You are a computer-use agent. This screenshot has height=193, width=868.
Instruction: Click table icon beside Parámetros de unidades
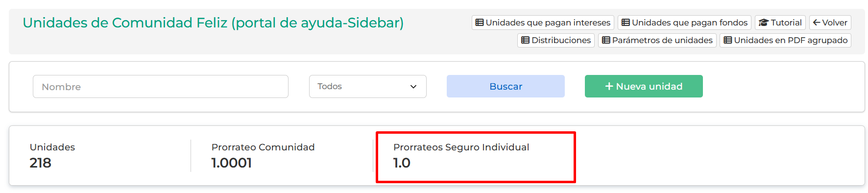tap(606, 40)
